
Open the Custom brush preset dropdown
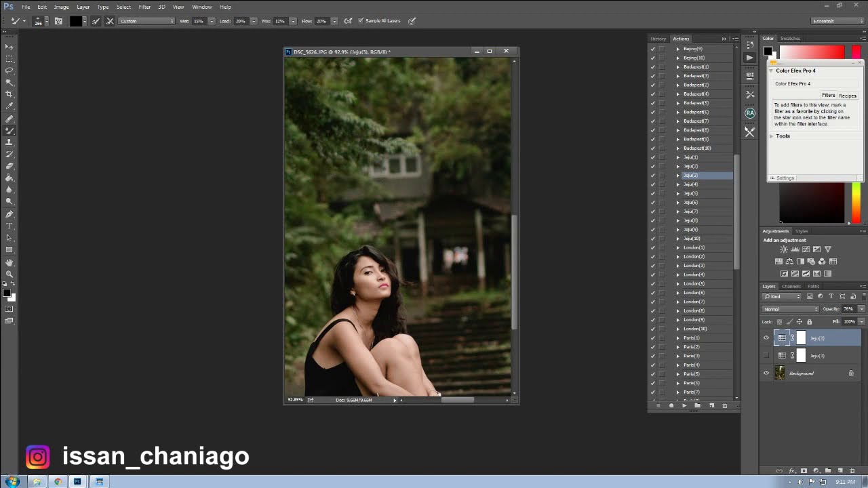147,21
